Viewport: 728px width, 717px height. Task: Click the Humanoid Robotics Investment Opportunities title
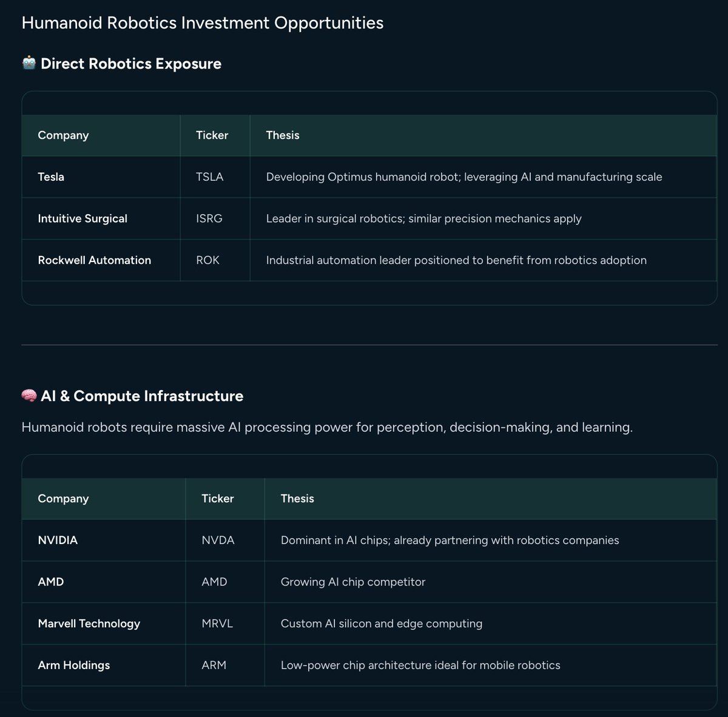coord(203,23)
